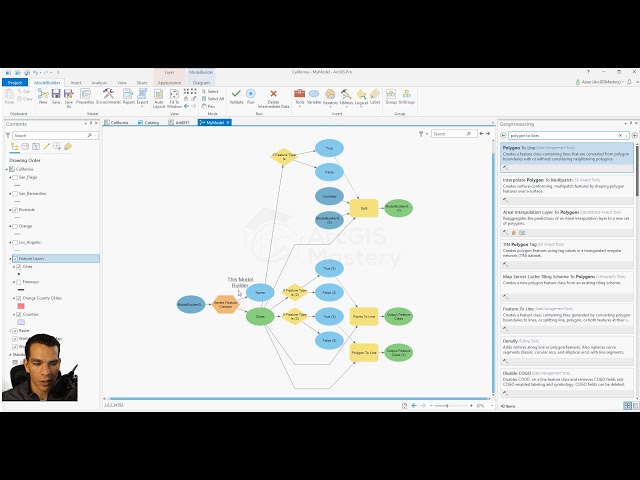Open the Tools dropdown in Insert group

(x=300, y=98)
